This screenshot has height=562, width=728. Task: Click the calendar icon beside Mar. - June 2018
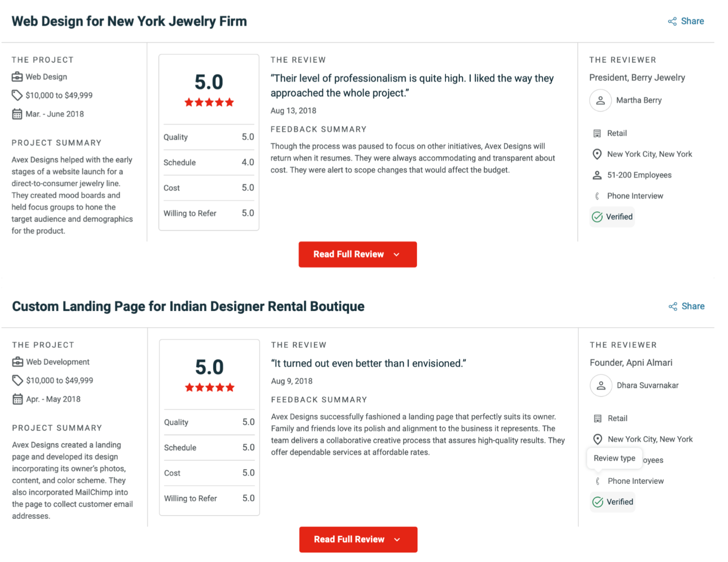17,114
